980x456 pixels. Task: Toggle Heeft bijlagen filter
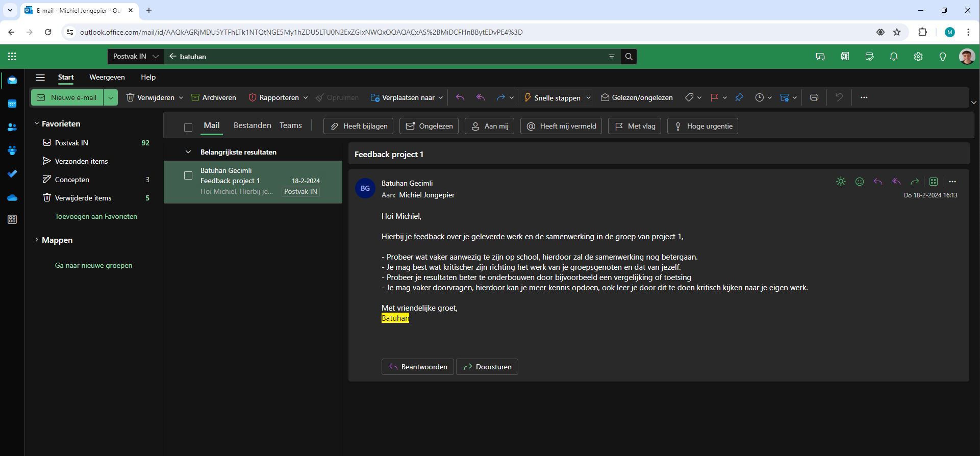point(358,126)
